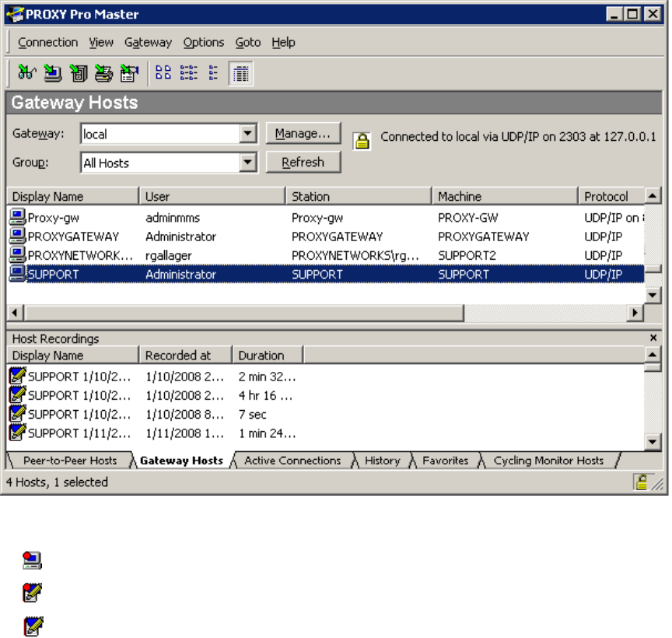Open the Gateway dropdown list
This screenshot has width=672, height=638.
tap(247, 133)
